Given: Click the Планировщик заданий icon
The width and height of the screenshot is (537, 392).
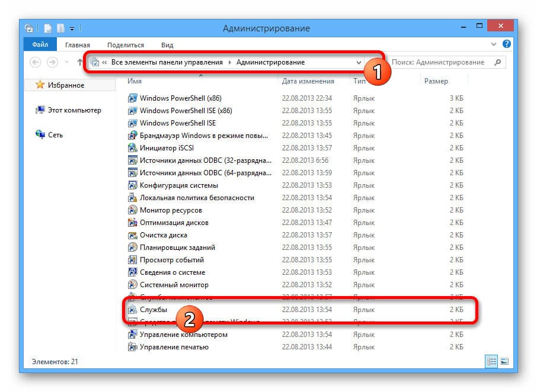Looking at the screenshot, I should pos(133,248).
